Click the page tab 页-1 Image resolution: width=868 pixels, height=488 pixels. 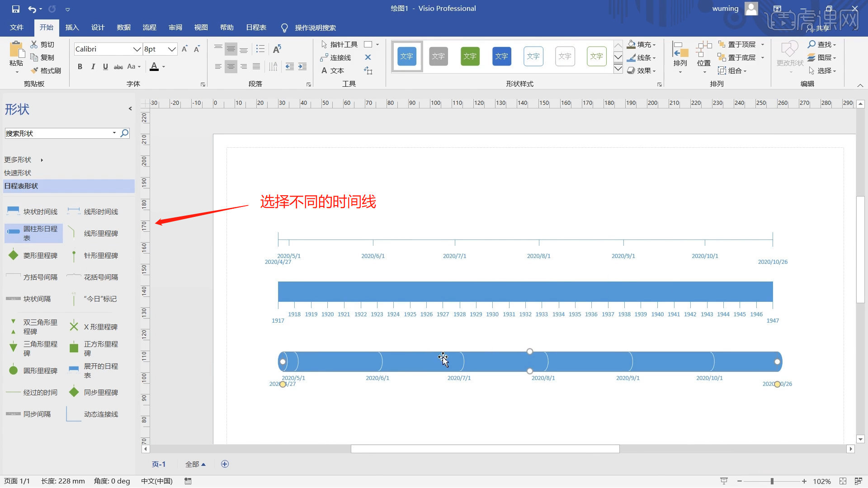(159, 464)
